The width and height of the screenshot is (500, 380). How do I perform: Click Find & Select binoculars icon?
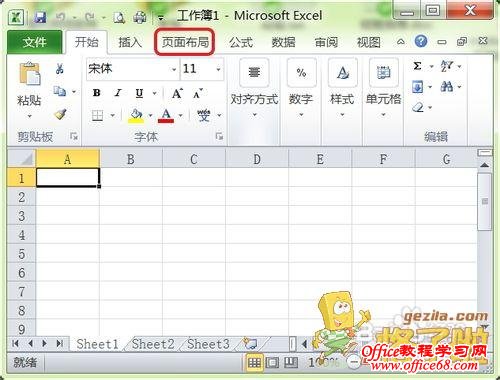[x=447, y=87]
